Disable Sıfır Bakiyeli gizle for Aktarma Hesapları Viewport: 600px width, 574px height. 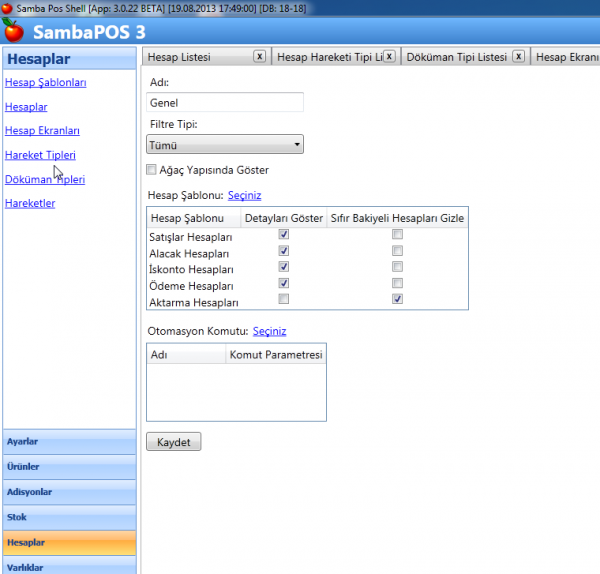pyautogui.click(x=398, y=299)
